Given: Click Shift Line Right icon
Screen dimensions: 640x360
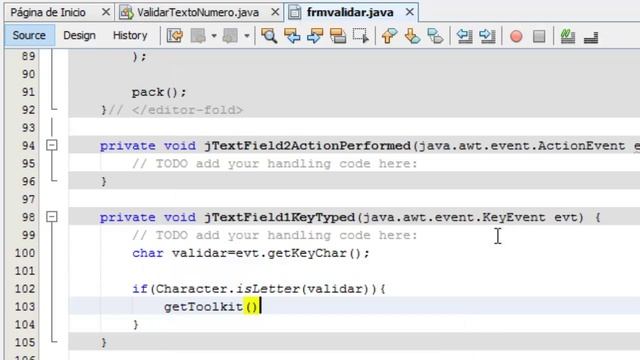Looking at the screenshot, I should click(487, 36).
